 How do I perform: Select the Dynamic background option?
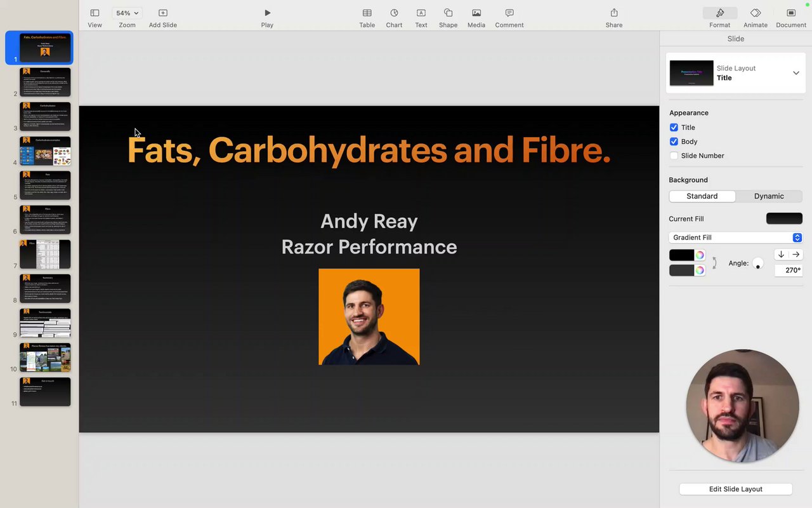769,196
